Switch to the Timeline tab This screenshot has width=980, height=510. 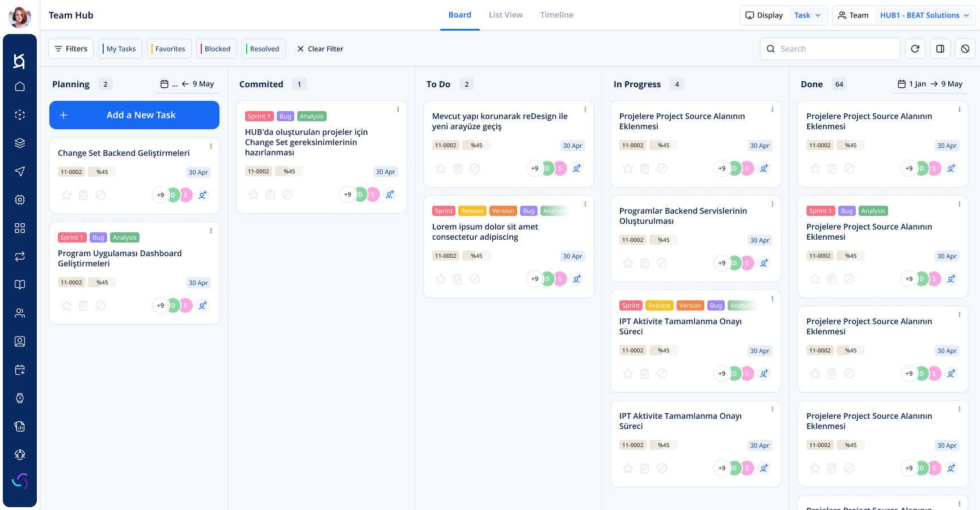(556, 15)
